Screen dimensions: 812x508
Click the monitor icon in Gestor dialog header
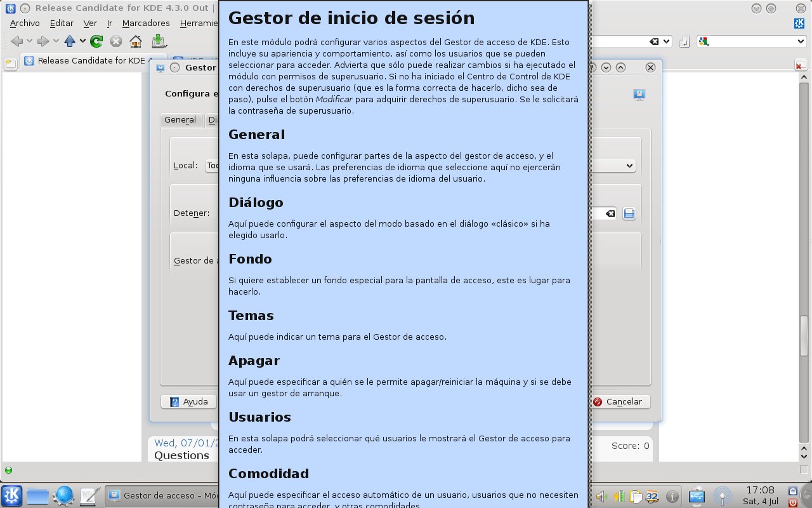pyautogui.click(x=639, y=95)
